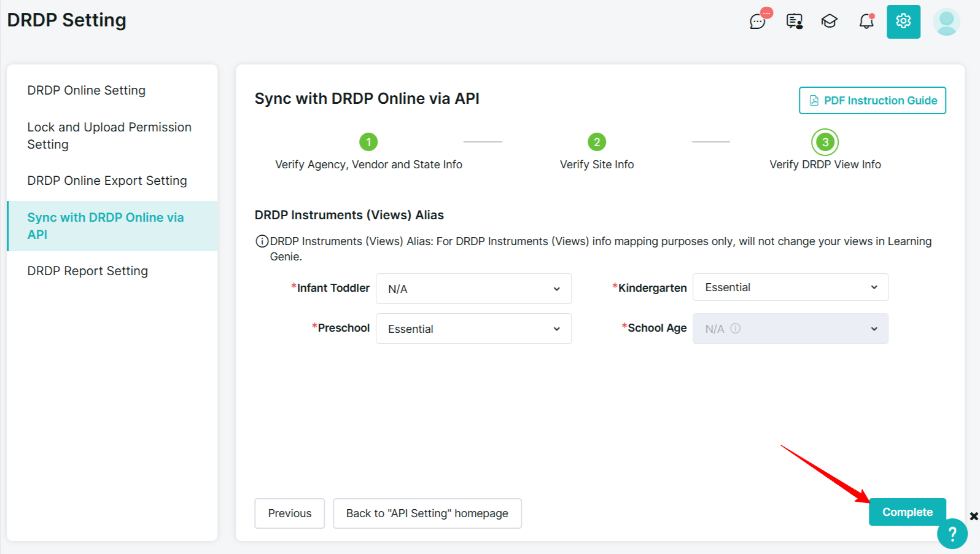The width and height of the screenshot is (980, 554).
Task: Jump to step 1 Verify Agency circle
Action: click(x=368, y=142)
